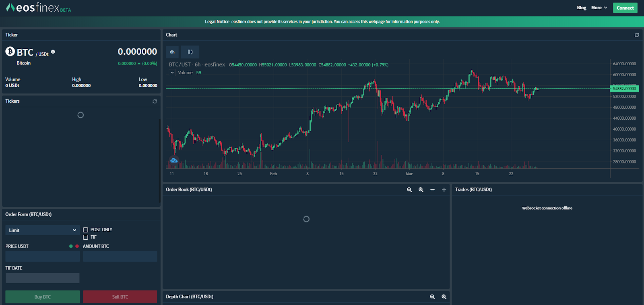Expand the More menu
Viewport: 644px width, 305px height.
(x=599, y=8)
